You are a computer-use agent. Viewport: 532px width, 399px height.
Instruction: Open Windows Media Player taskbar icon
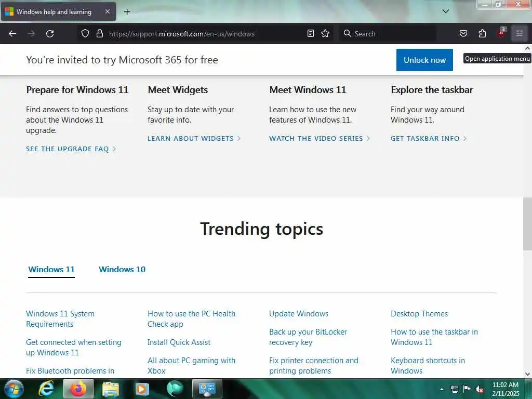142,389
